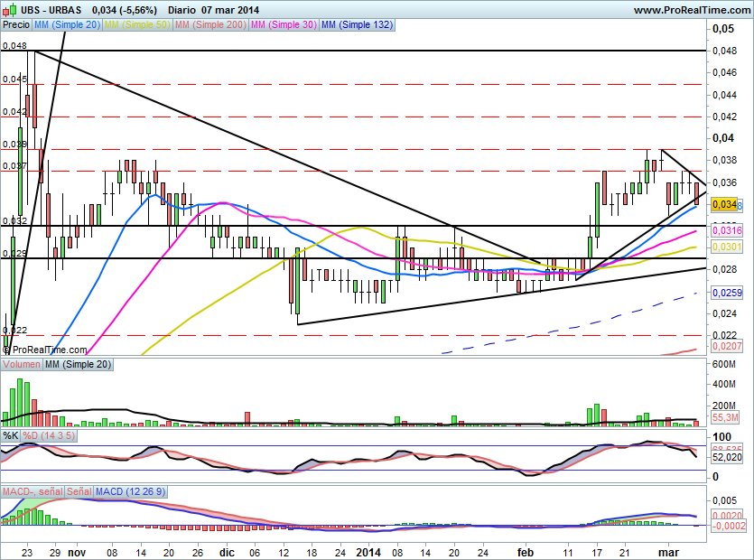Viewport: 754px width, 560px height.
Task: Click the 26 date axis label
Action: tap(198, 553)
